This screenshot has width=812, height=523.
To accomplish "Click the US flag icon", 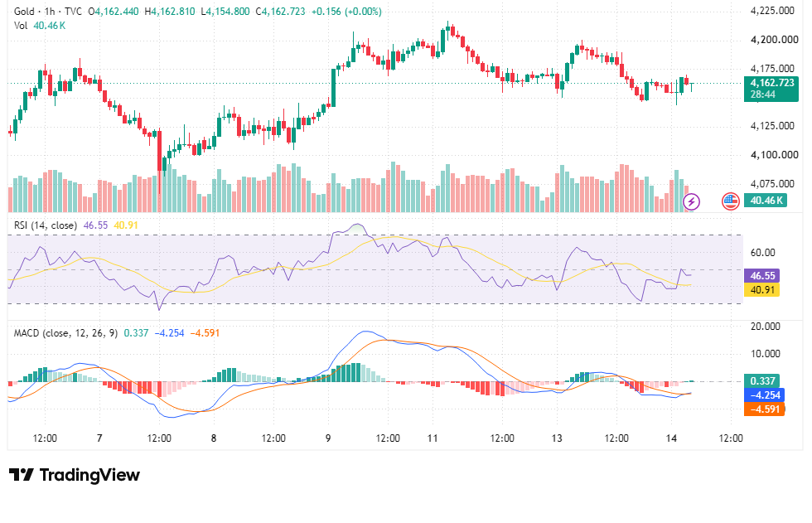I will coord(731,201).
